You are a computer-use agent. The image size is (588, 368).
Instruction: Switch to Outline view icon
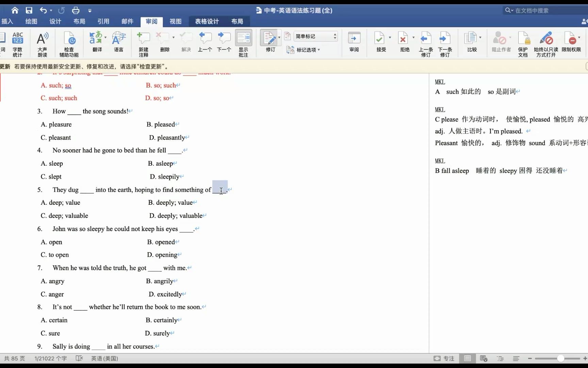coord(500,358)
